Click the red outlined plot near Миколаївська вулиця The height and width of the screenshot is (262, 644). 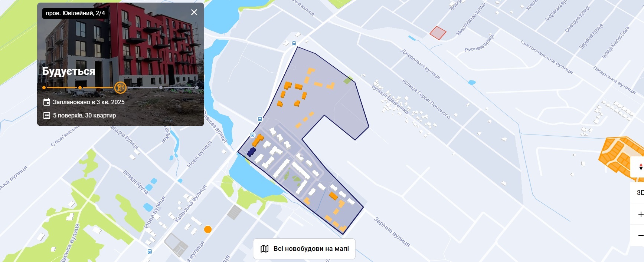pos(438,33)
